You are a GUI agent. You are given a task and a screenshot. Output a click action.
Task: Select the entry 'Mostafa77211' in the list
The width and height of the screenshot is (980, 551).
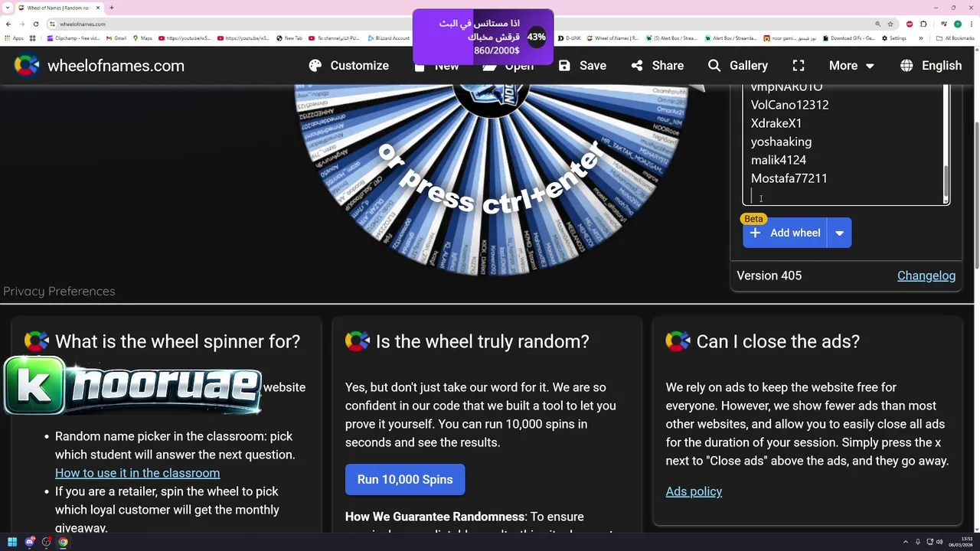pos(789,178)
